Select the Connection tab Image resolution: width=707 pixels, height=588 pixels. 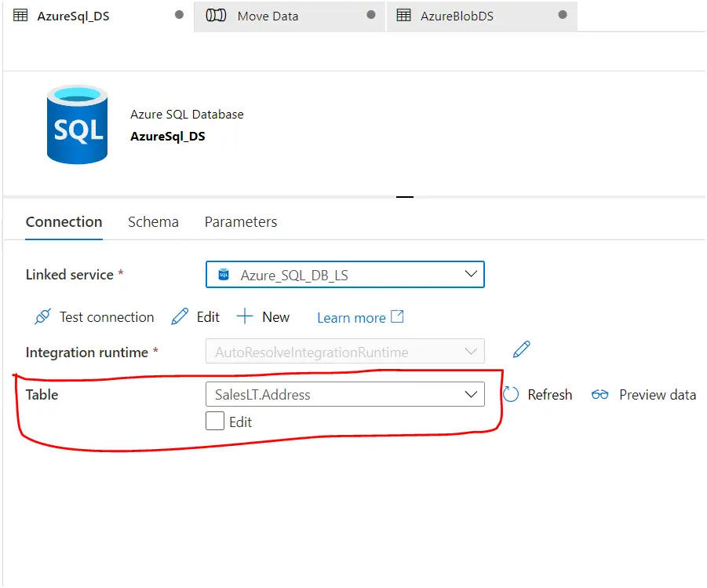(64, 222)
